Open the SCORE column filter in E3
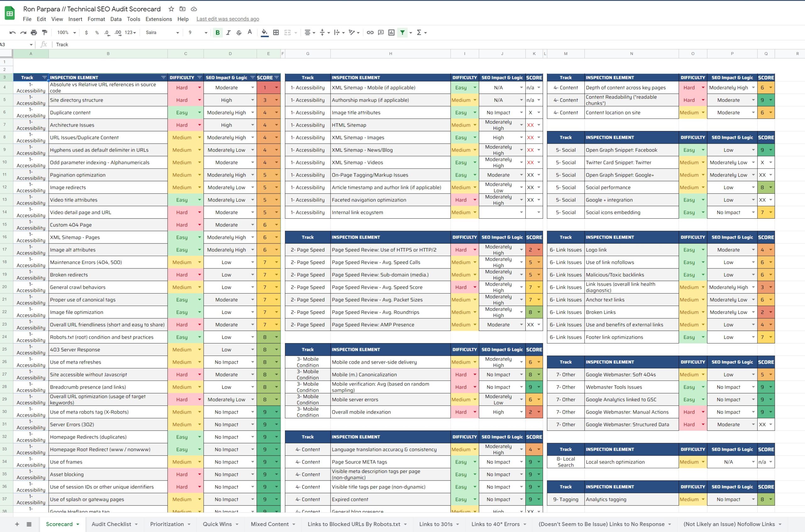The width and height of the screenshot is (805, 532). [276, 78]
